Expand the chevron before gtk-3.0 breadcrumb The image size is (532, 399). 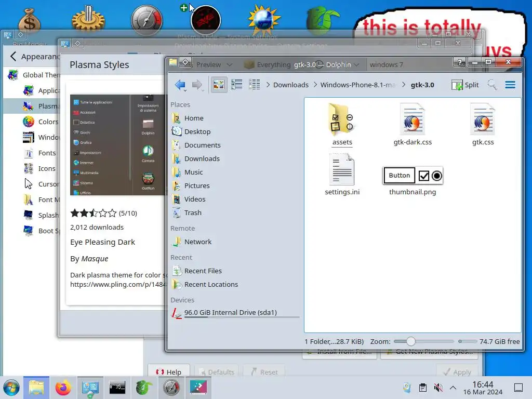(403, 85)
